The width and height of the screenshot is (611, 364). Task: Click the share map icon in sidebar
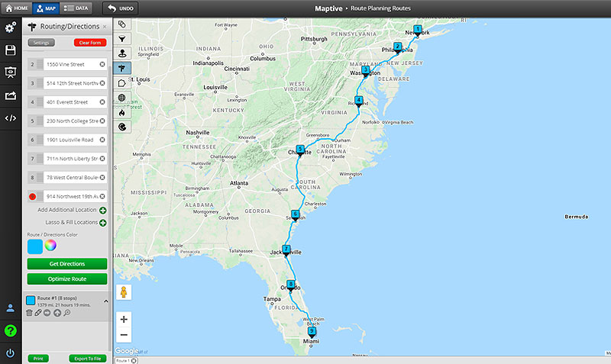click(x=11, y=95)
